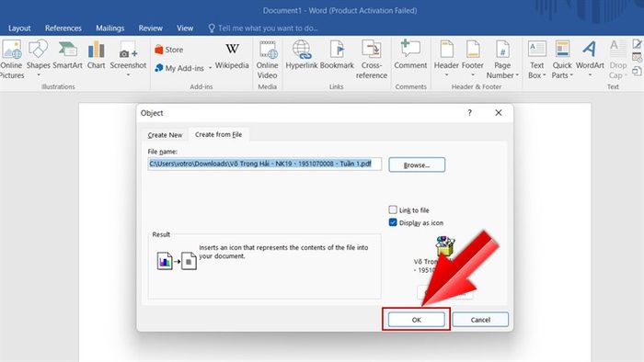
Task: Open the Header options
Action: 446,57
